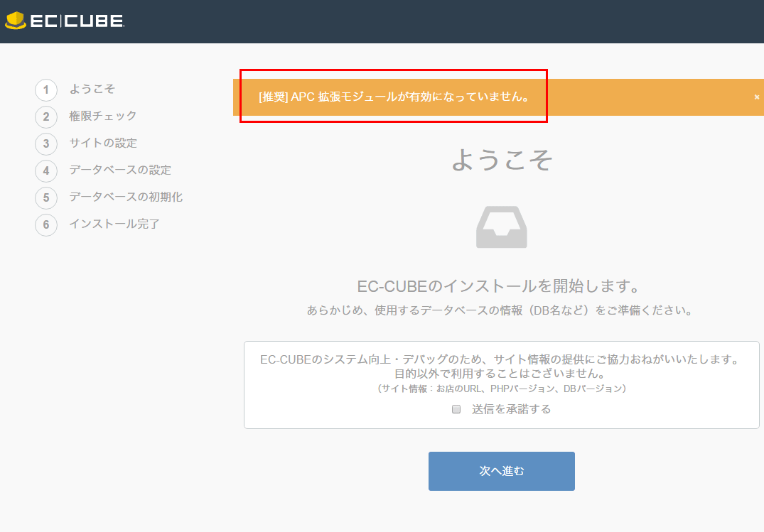Image resolution: width=764 pixels, height=532 pixels.
Task: Click the データベースの設定 step label
Action: [x=120, y=170]
